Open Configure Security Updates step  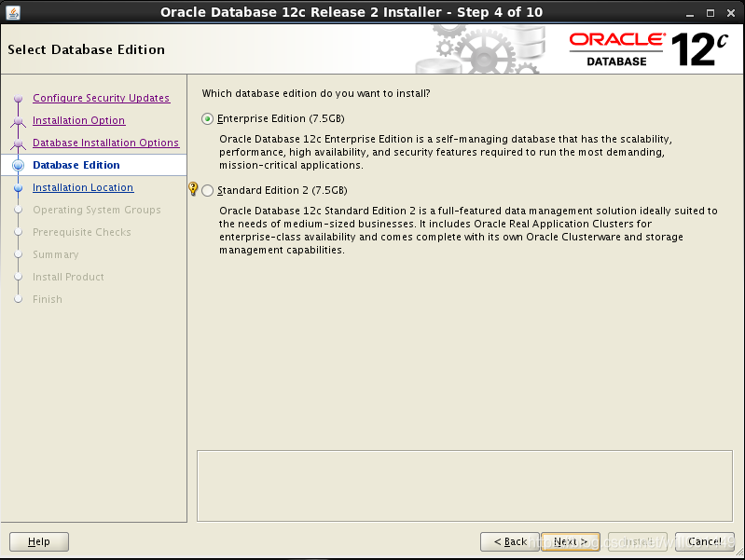coord(102,98)
